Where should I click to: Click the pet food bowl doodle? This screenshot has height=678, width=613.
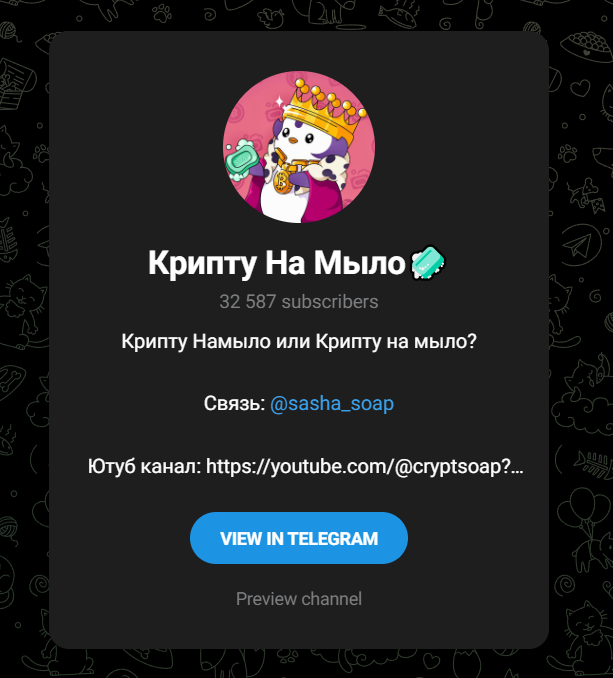tap(586, 45)
